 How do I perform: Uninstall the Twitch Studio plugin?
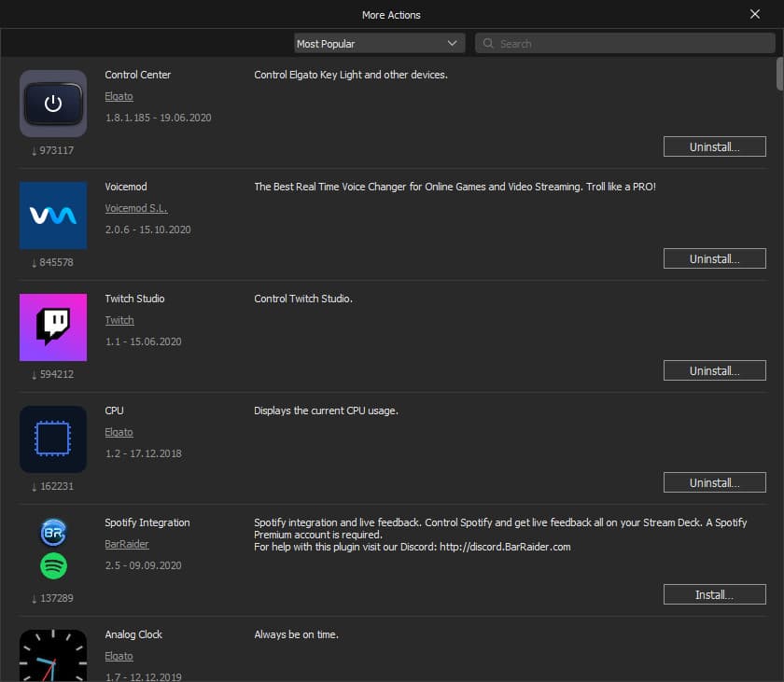[x=715, y=370]
